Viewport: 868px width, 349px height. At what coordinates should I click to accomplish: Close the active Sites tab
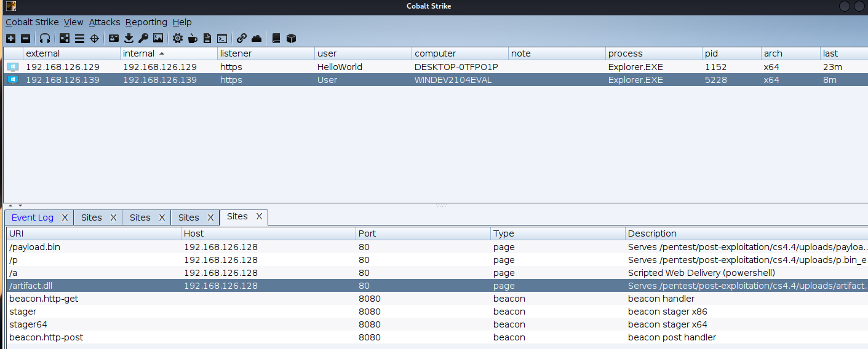coord(259,216)
